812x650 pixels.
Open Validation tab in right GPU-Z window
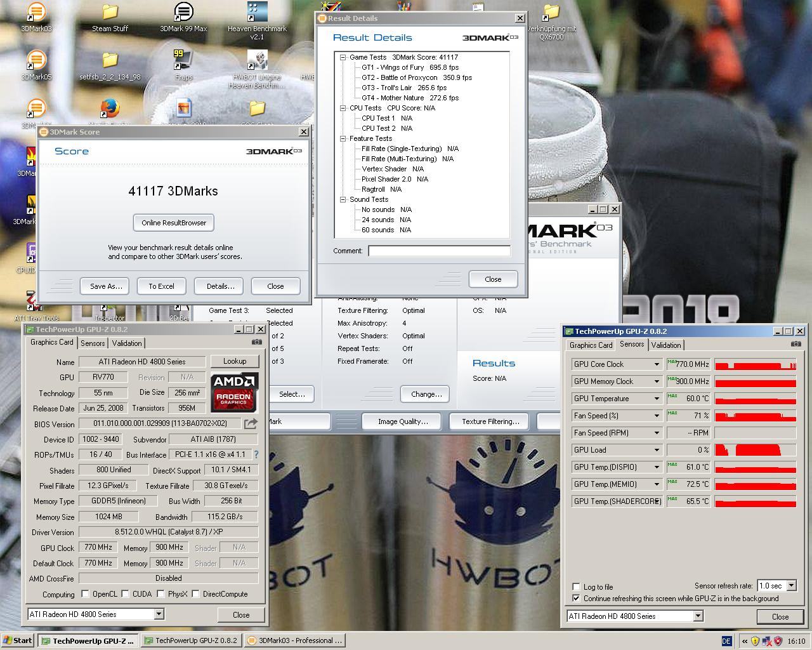click(666, 345)
